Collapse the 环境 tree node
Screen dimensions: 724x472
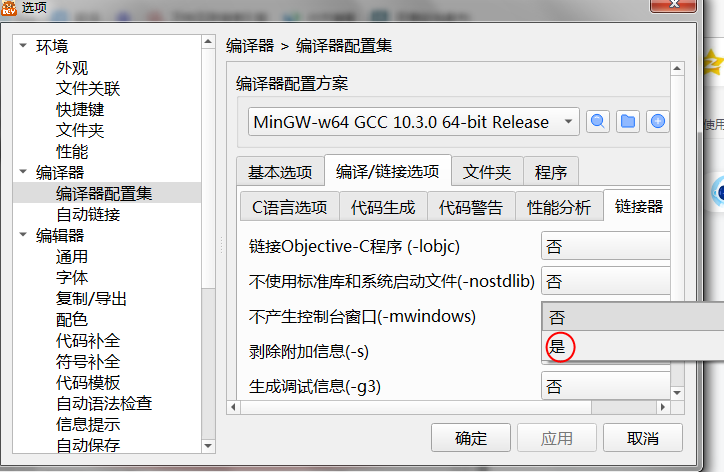[23, 46]
